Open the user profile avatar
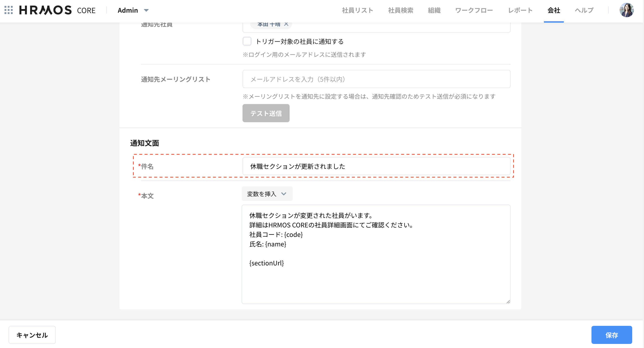The image size is (644, 348). click(626, 10)
